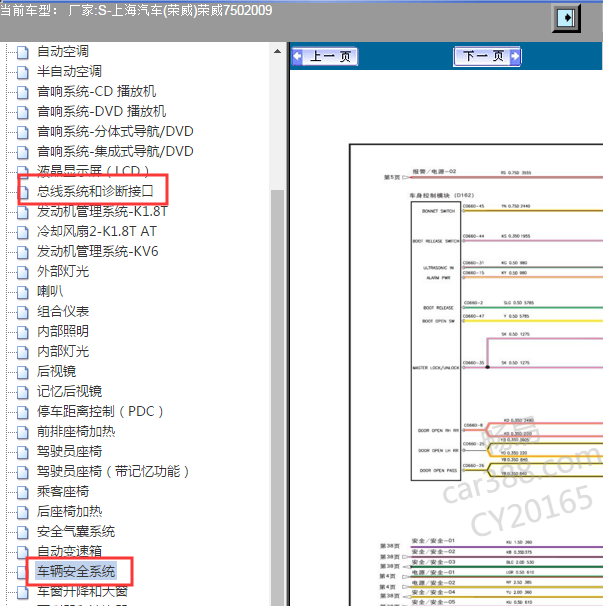The width and height of the screenshot is (603, 606).
Task: Open 发动机管理系统-KV6 entry
Action: click(98, 252)
